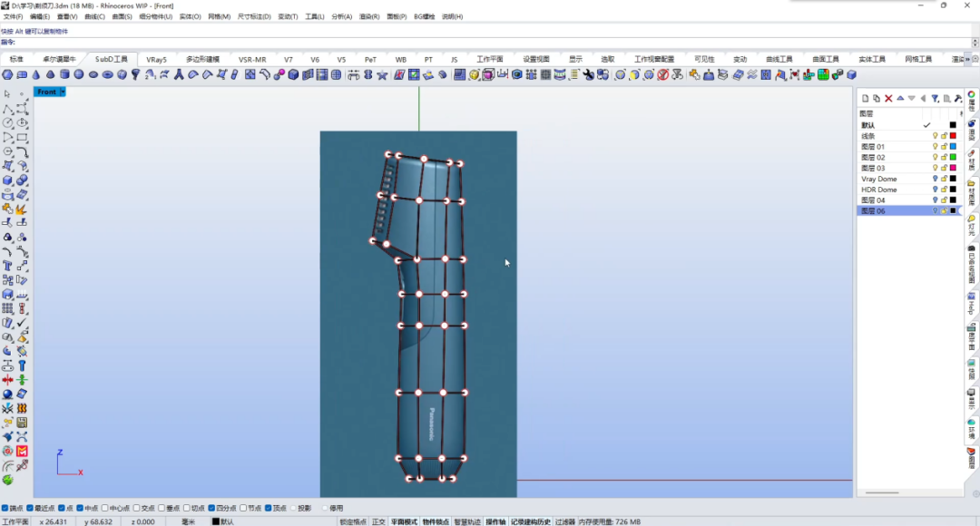Change the green color swatch of 图层 02
980x526 pixels.
pos(953,158)
